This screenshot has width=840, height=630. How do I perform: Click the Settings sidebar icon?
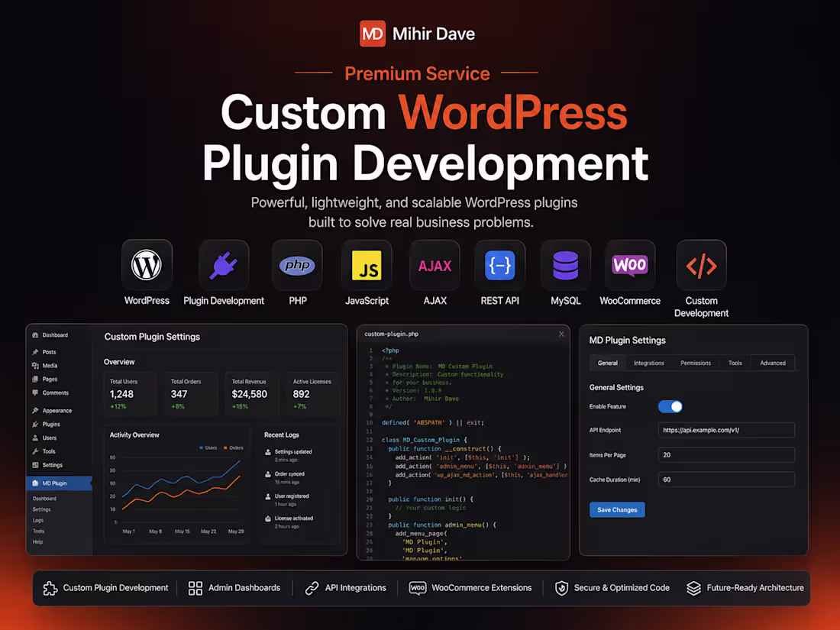pyautogui.click(x=35, y=465)
